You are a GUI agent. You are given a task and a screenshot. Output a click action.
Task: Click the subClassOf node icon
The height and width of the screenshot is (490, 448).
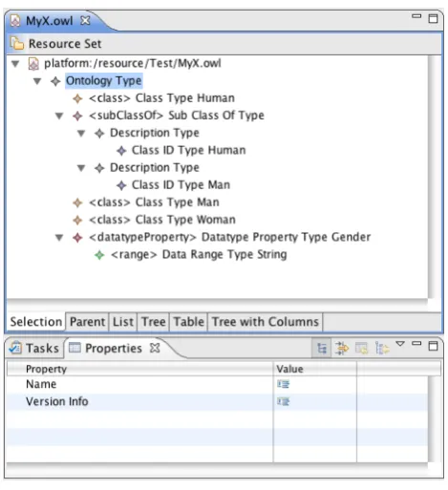click(77, 116)
